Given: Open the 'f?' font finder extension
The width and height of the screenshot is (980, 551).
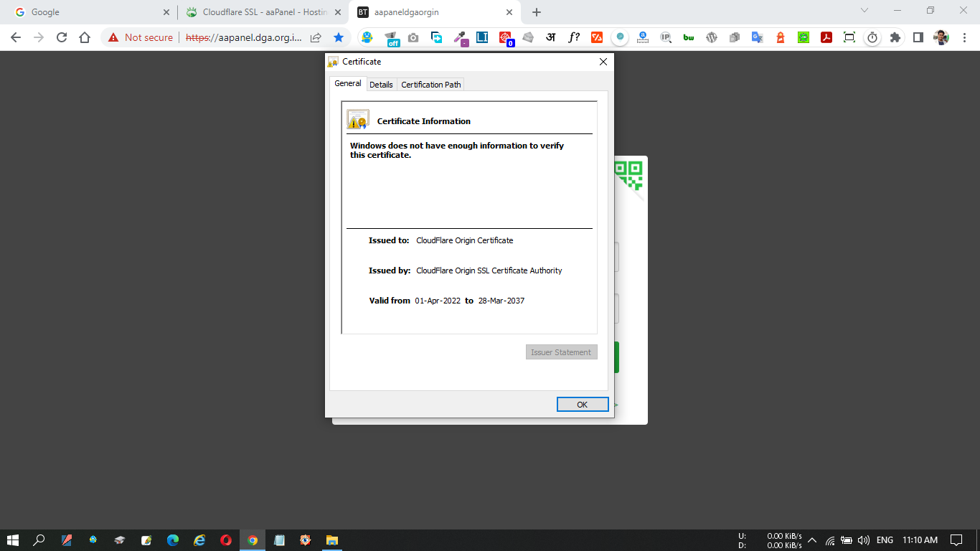Looking at the screenshot, I should tap(574, 37).
